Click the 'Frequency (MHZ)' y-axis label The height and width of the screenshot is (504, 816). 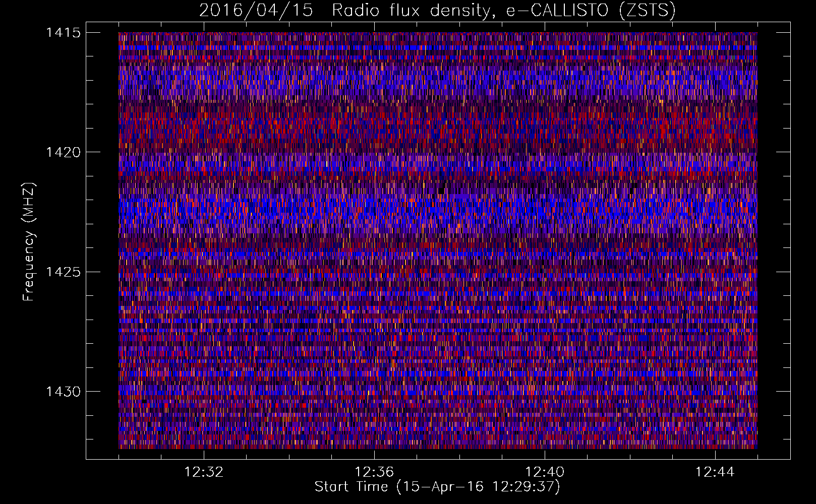29,242
